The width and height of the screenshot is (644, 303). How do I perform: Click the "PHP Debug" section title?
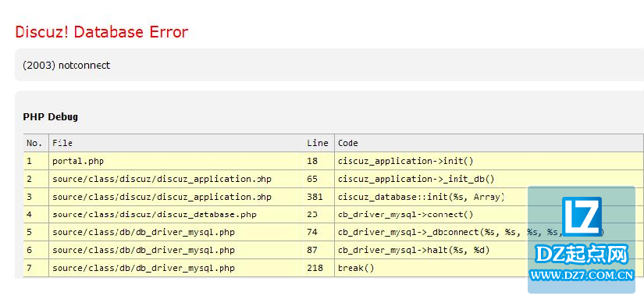click(51, 117)
